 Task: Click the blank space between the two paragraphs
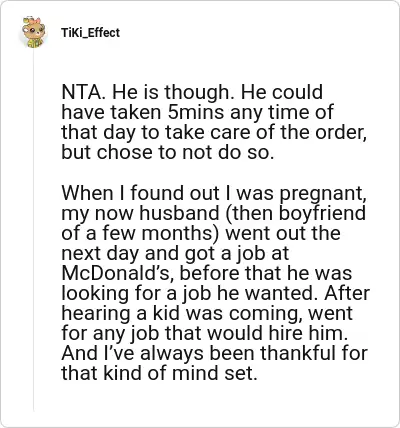tap(214, 173)
